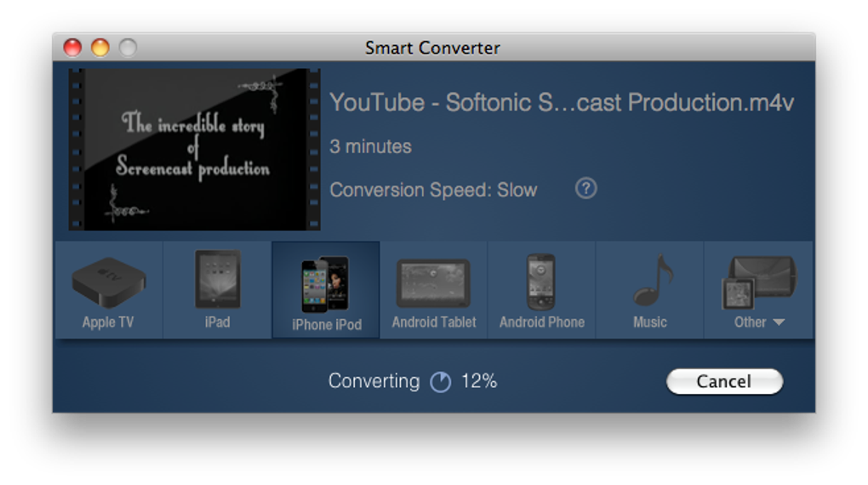Click the circular conversion progress indicator

(441, 381)
